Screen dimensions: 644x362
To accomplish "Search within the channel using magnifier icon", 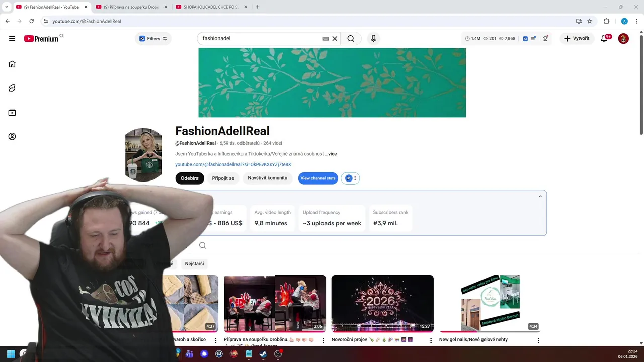I will tap(202, 245).
